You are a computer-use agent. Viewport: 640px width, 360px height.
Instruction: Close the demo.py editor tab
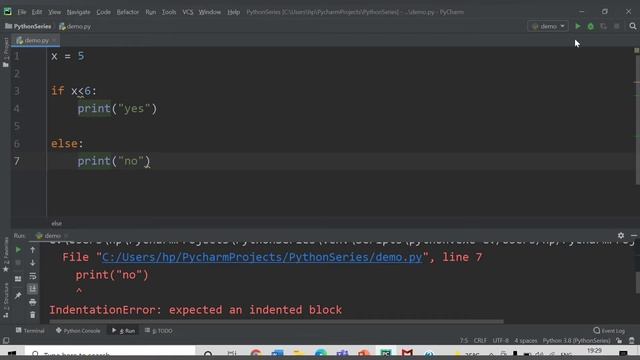click(54, 40)
